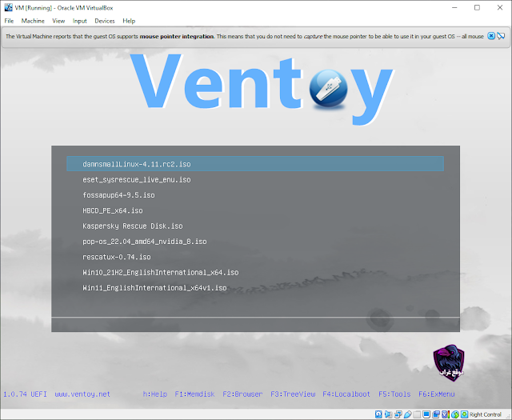Image resolution: width=512 pixels, height=420 pixels.
Task: Click the VirtualBox app icon in title bar
Action: pyautogui.click(x=8, y=7)
